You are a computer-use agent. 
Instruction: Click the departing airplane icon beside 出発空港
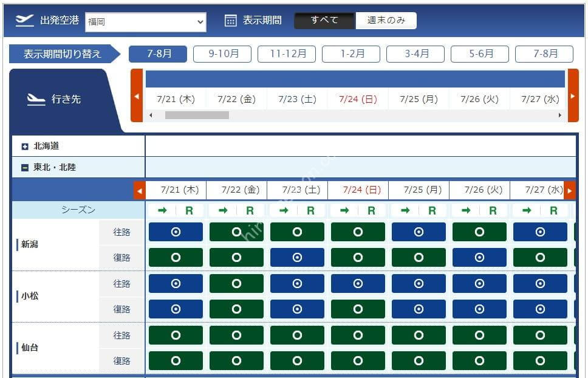[x=25, y=20]
